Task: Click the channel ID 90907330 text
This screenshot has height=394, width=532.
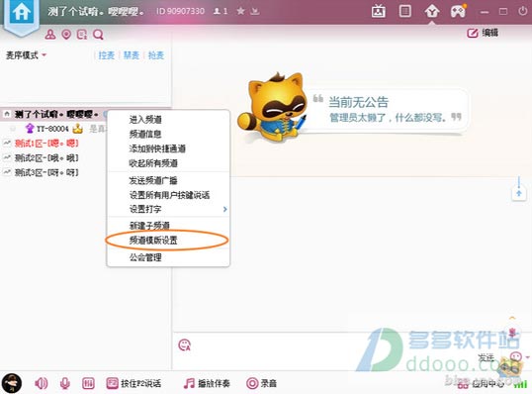Action: [x=180, y=11]
